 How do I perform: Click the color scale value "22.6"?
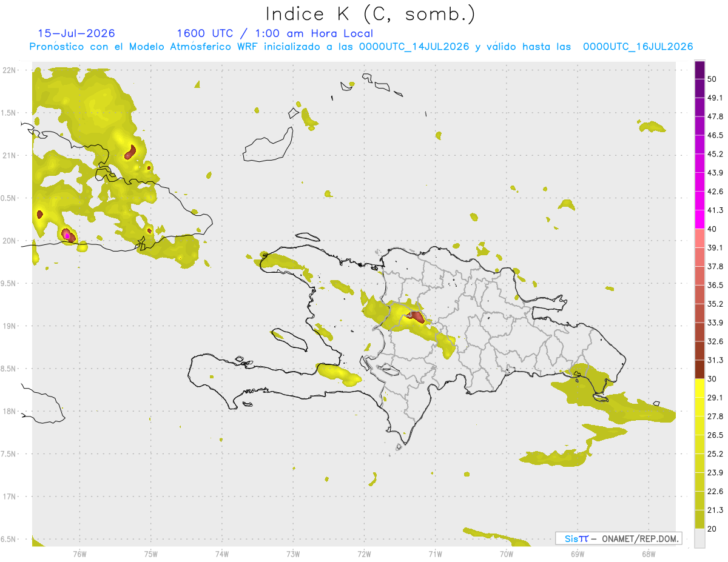click(x=715, y=491)
